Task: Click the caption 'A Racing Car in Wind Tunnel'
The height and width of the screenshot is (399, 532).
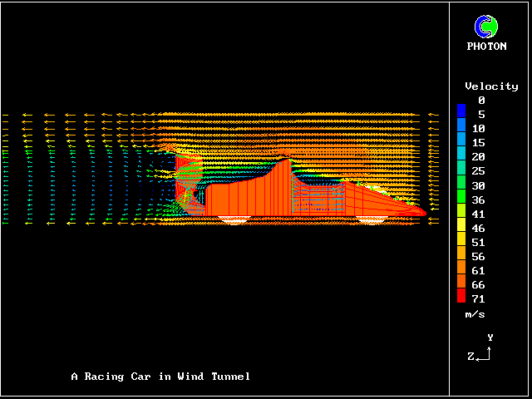Action: click(160, 377)
